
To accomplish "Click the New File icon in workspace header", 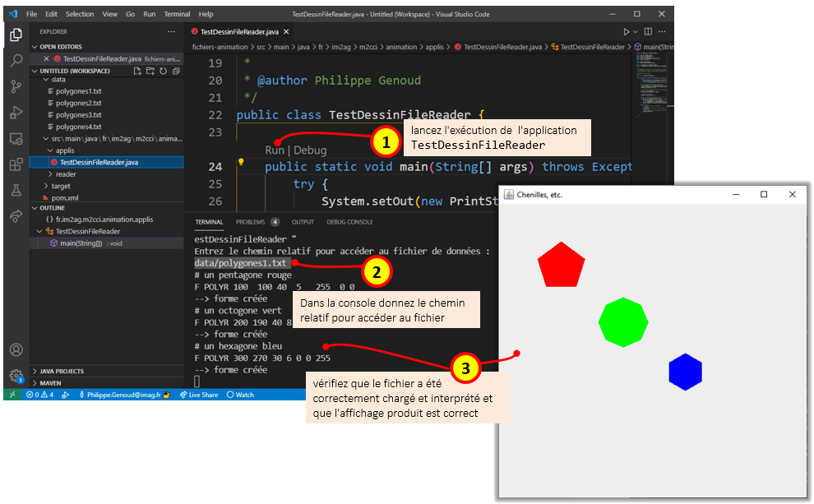I will pos(138,72).
